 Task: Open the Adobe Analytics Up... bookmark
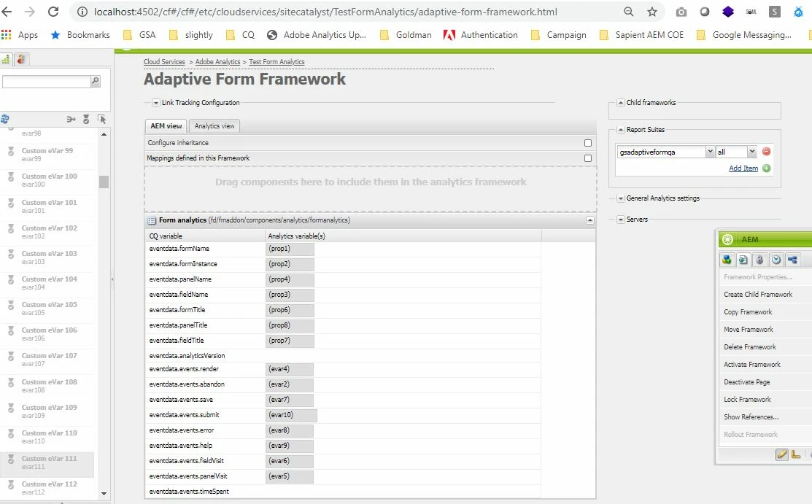click(x=317, y=35)
